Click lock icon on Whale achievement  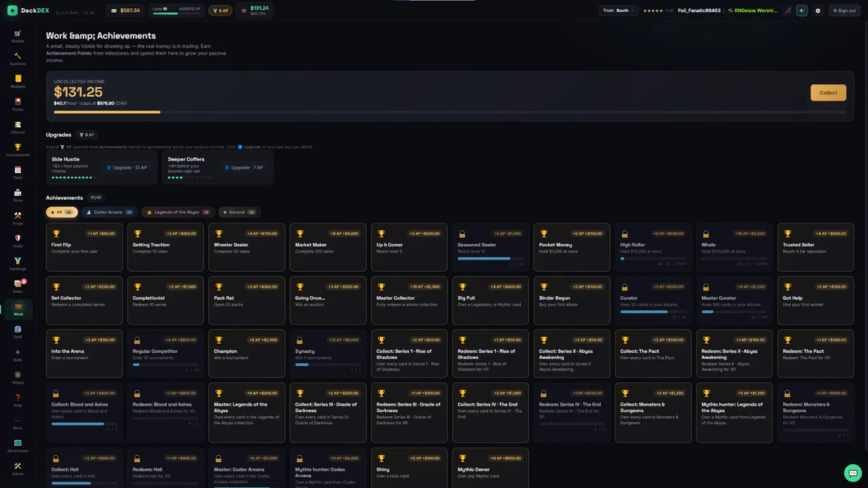(706, 233)
